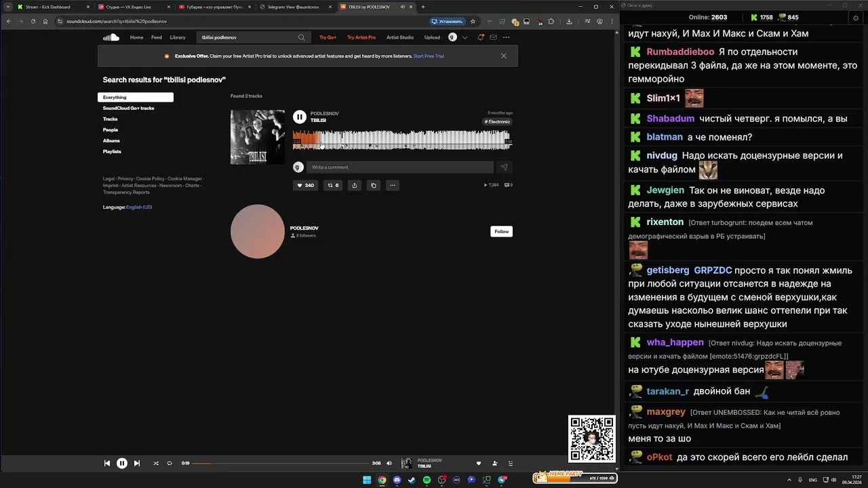The image size is (868, 488).
Task: Click Upload in SoundCloud header
Action: [432, 37]
